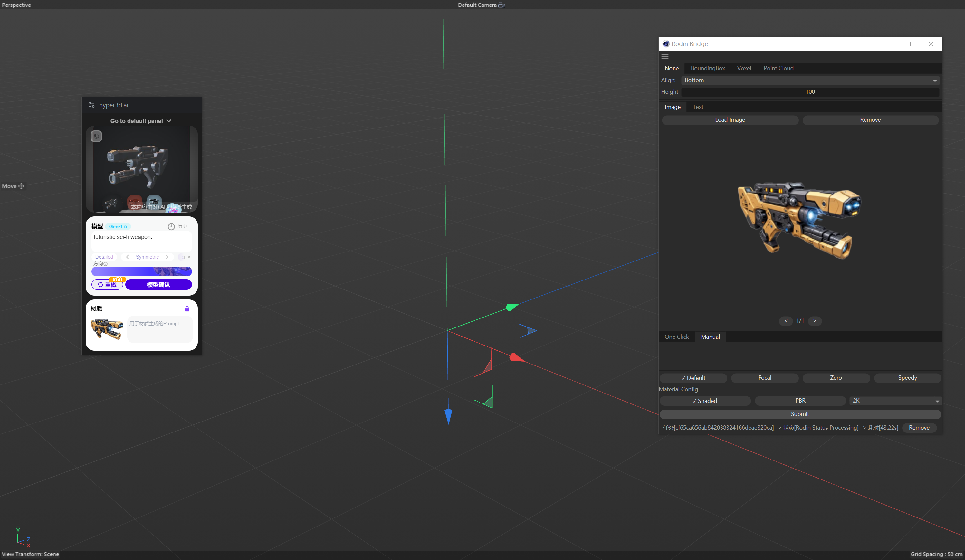Open the history clock icon
Screen dimensions: 965x560
[171, 227]
